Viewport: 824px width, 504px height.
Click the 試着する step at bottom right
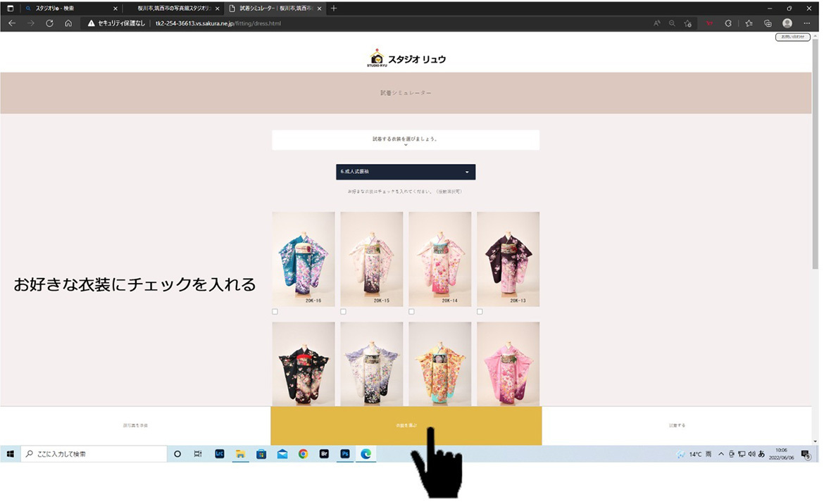[677, 426]
